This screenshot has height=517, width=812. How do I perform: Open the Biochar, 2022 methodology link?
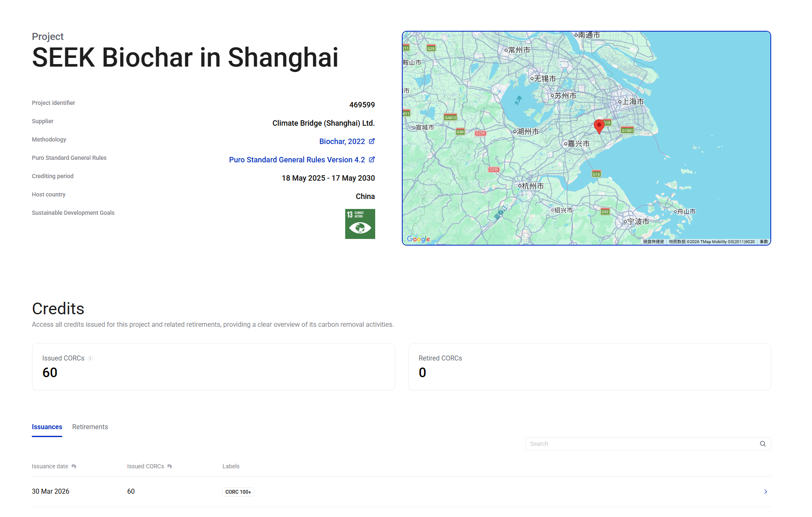click(342, 142)
